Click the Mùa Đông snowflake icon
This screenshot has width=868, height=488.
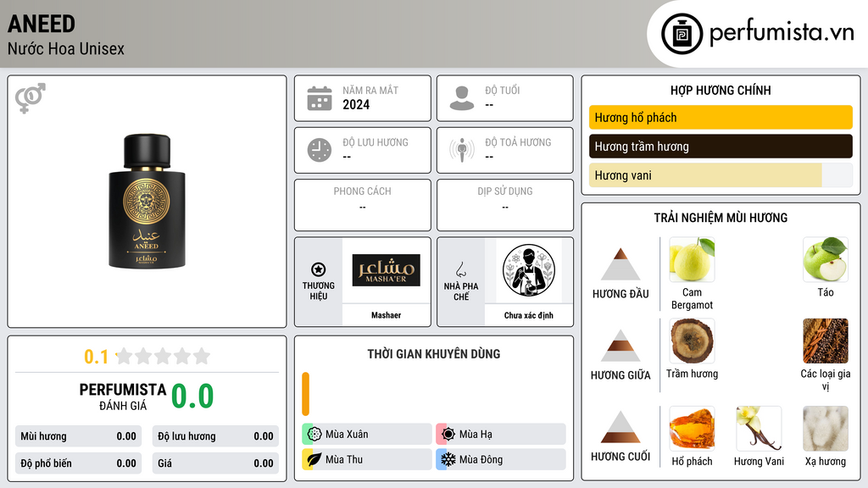[448, 459]
